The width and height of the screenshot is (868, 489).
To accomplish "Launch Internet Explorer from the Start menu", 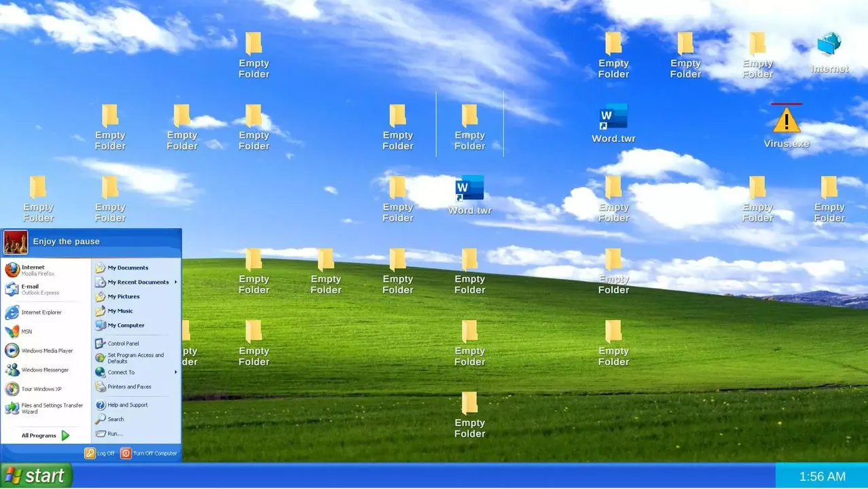I will coord(41,312).
